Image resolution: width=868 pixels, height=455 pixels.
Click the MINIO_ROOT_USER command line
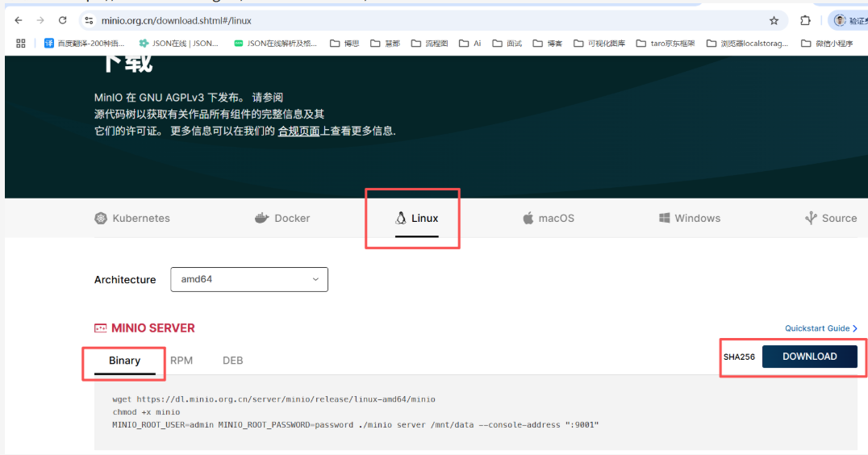pos(356,424)
